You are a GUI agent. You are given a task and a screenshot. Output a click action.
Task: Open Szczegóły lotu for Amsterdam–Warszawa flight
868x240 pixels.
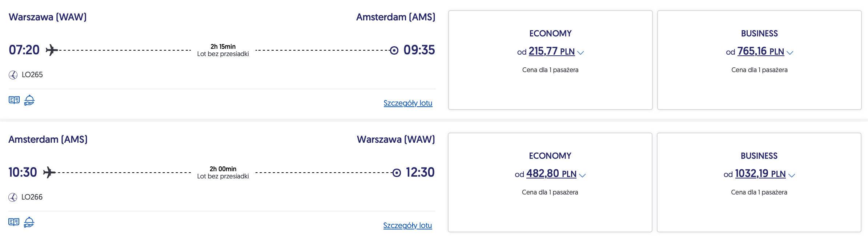(407, 225)
